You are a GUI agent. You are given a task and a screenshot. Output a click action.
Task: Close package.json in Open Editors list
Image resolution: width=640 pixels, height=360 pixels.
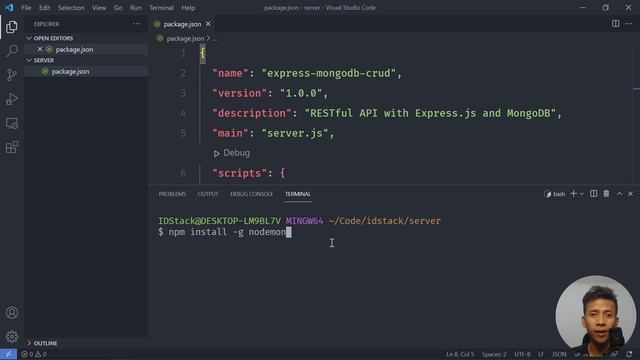[x=40, y=49]
